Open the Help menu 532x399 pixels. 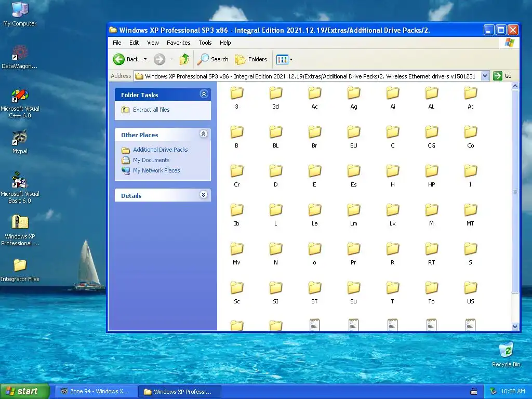(225, 43)
